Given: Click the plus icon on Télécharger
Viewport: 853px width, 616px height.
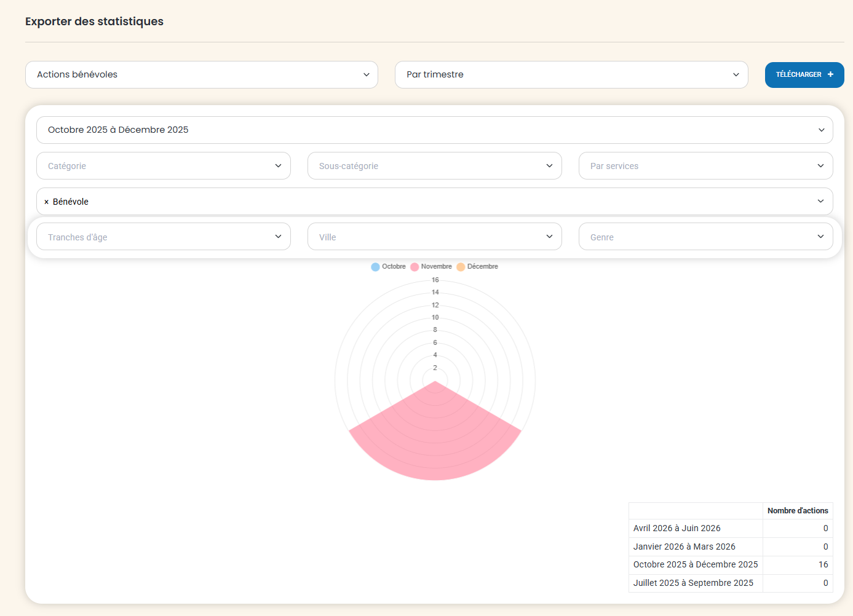Looking at the screenshot, I should click(830, 74).
